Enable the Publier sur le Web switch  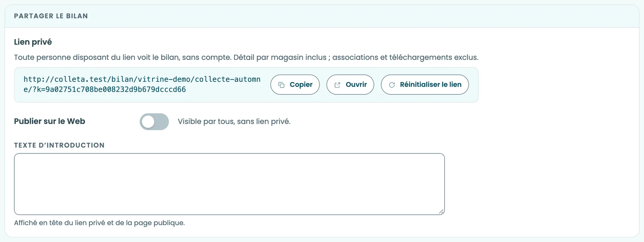pos(154,122)
